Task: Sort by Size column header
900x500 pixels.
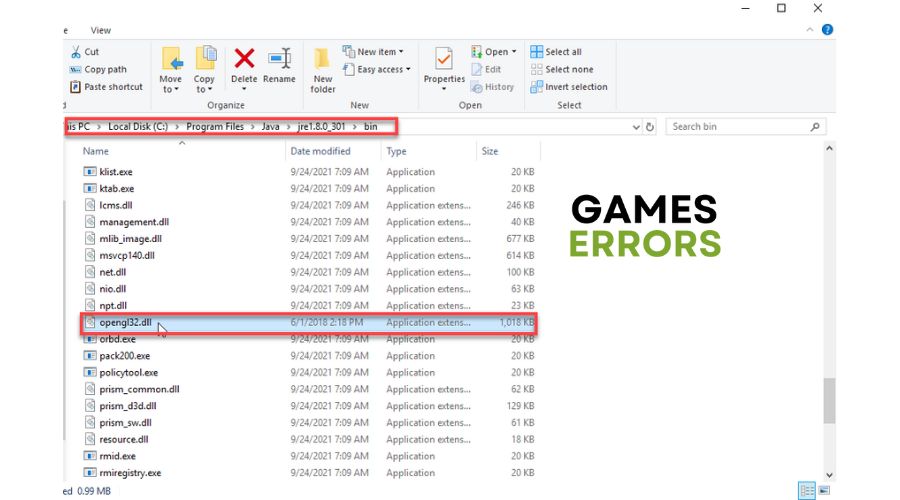Action: click(490, 151)
